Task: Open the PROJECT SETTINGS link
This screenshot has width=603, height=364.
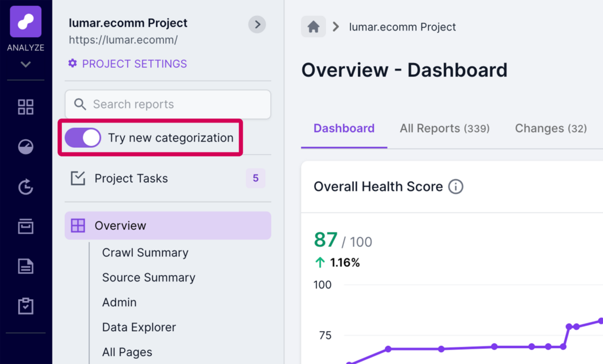Action: coord(134,64)
